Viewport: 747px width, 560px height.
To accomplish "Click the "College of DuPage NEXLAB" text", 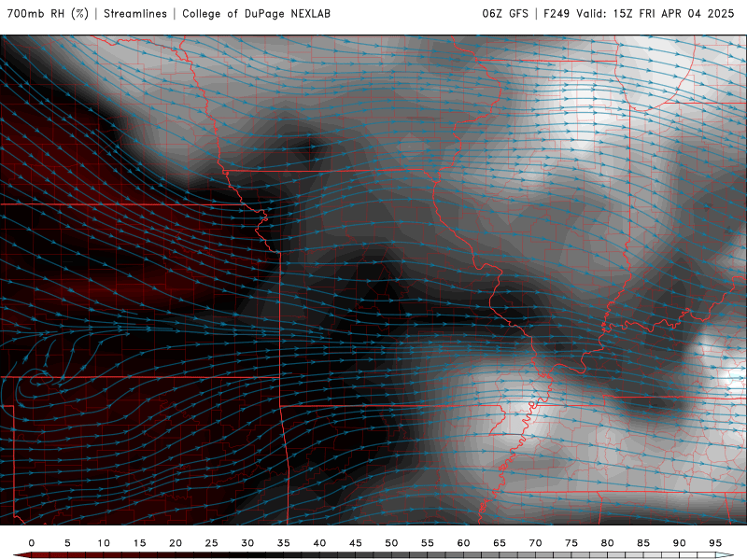I will coord(256,14).
